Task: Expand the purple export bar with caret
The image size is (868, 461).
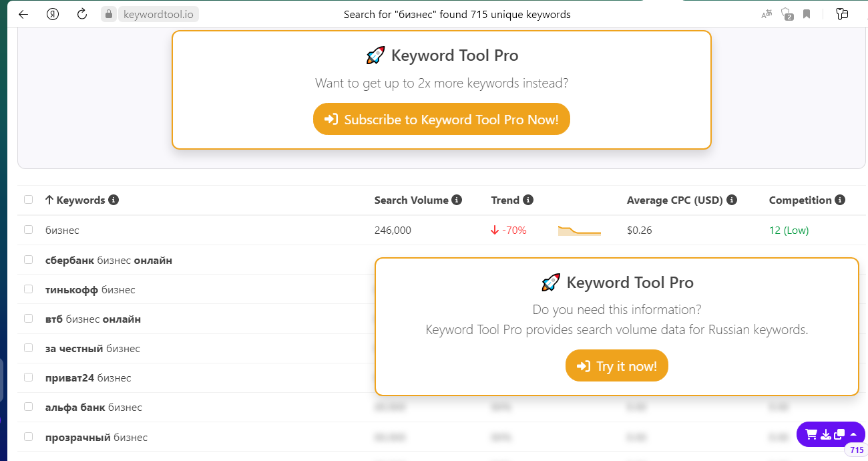Action: click(853, 434)
